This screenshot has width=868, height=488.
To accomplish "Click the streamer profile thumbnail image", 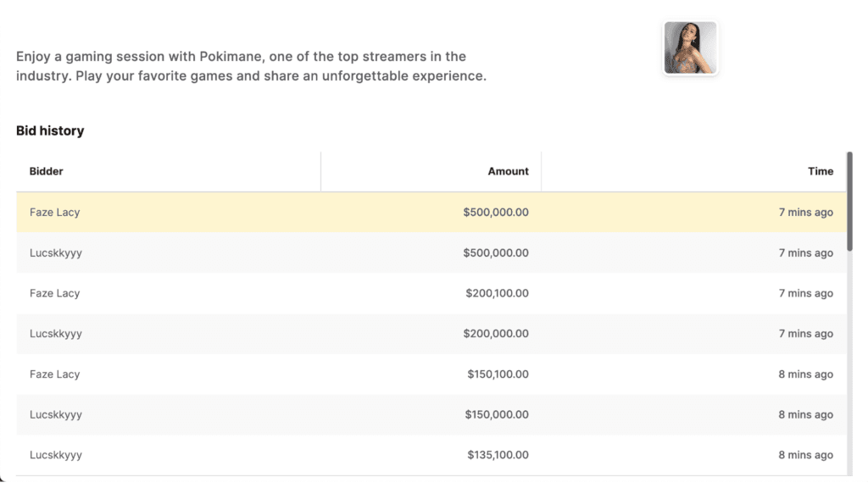I will click(690, 48).
